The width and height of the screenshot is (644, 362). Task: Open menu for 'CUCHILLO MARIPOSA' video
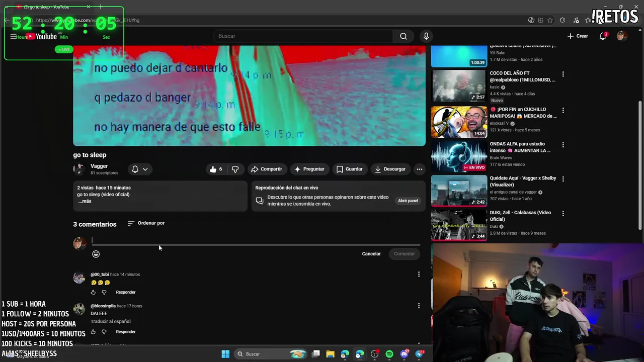point(563,110)
